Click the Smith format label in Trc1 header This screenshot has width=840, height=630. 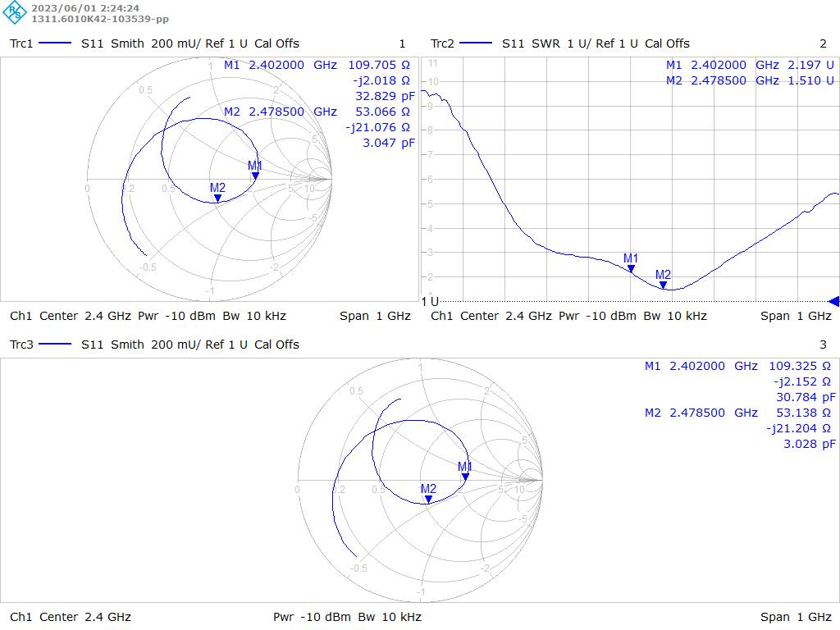(x=127, y=43)
